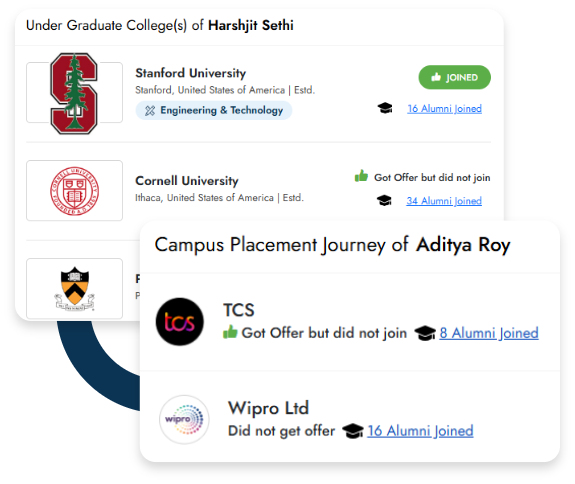Viewport: 575px width, 484px height.
Task: Open the 34 Alumni Joined link for Cornell
Action: (x=444, y=201)
